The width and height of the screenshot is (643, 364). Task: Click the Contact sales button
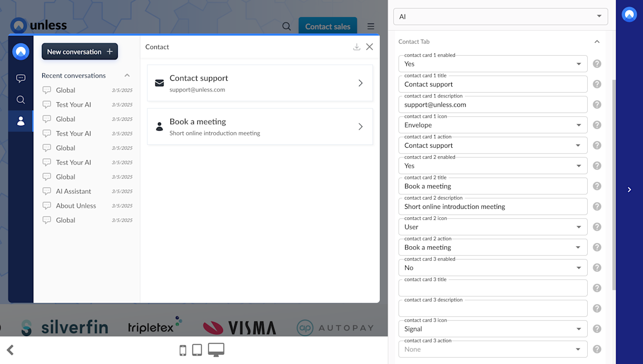327,25
